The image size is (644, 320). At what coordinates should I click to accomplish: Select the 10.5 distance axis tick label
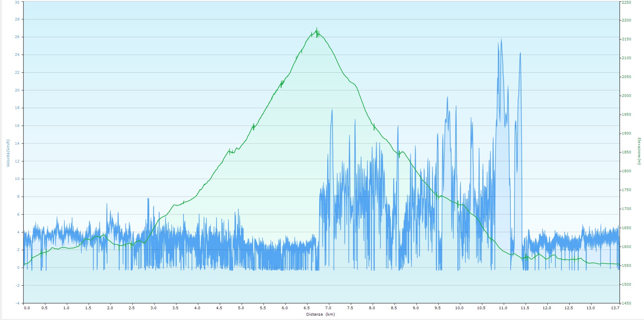coord(481,308)
